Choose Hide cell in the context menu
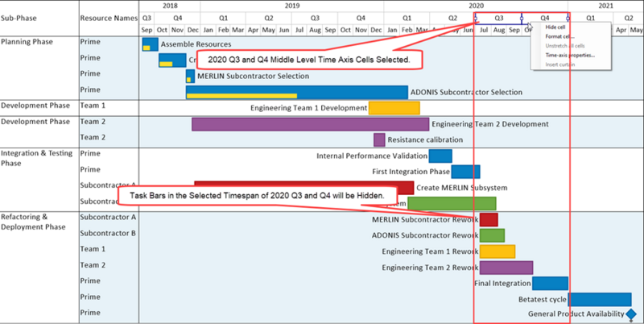Screen dimensions: 644x324 pos(555,27)
